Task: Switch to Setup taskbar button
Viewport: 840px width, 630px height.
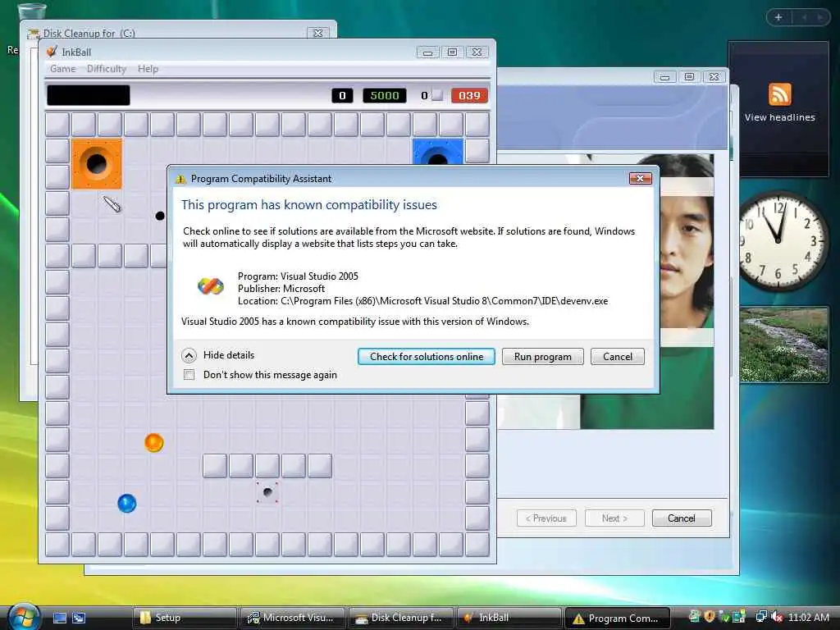Action: 184,618
